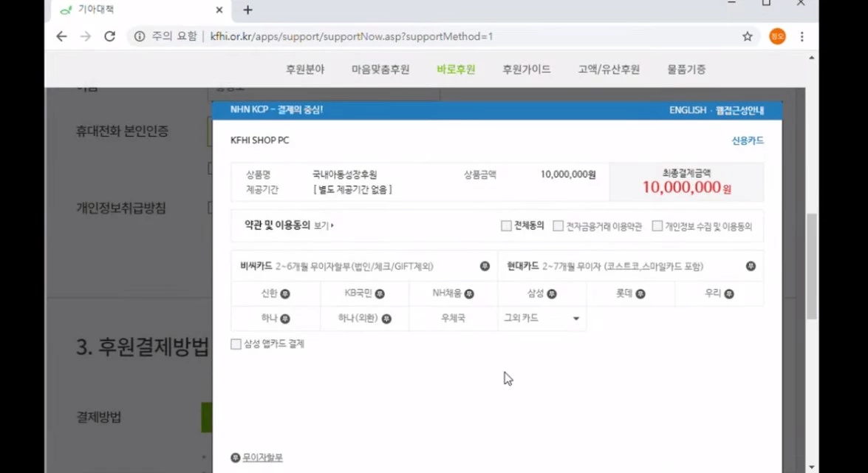
Task: Select 비씨카드 as payment card
Action: (x=364, y=266)
